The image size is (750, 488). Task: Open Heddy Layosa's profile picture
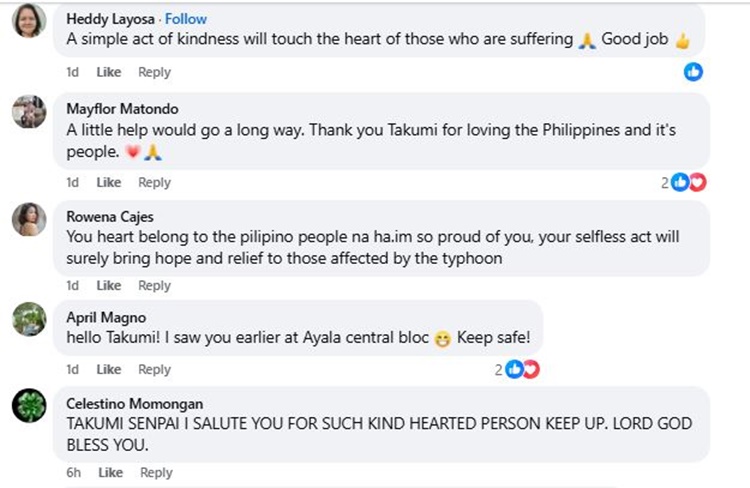pyautogui.click(x=29, y=21)
